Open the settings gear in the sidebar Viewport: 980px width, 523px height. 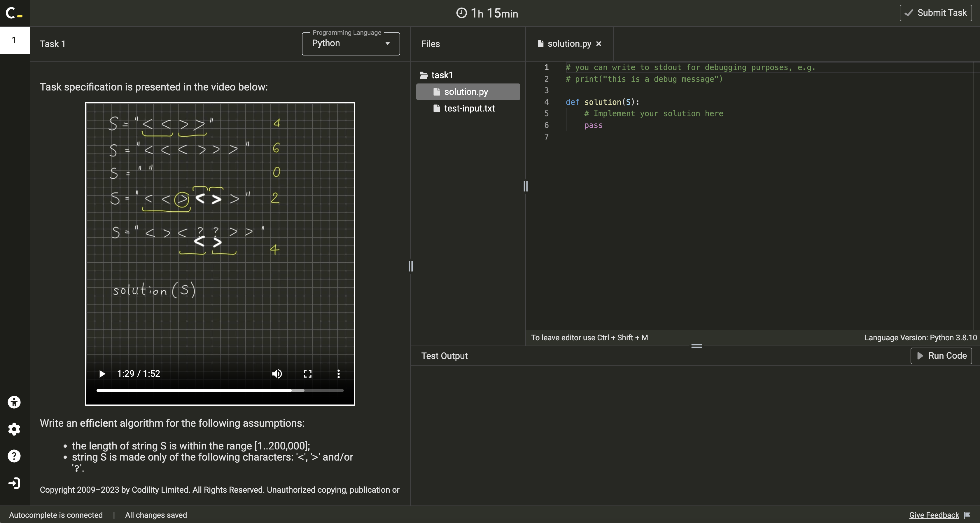point(14,429)
